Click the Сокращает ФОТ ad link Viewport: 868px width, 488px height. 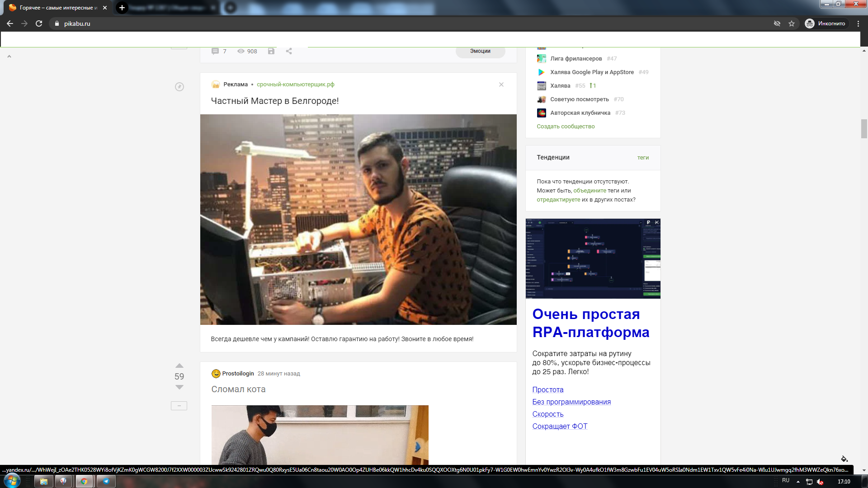pyautogui.click(x=560, y=427)
